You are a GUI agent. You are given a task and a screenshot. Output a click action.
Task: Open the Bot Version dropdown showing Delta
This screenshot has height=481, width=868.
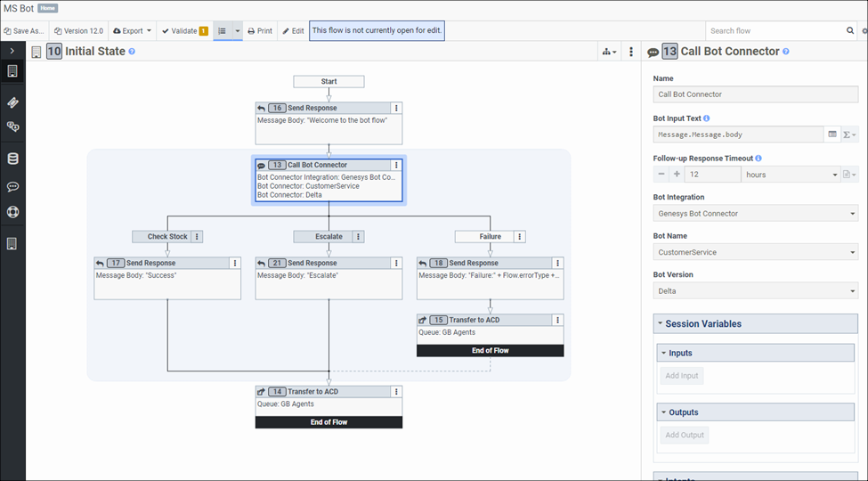(x=756, y=291)
